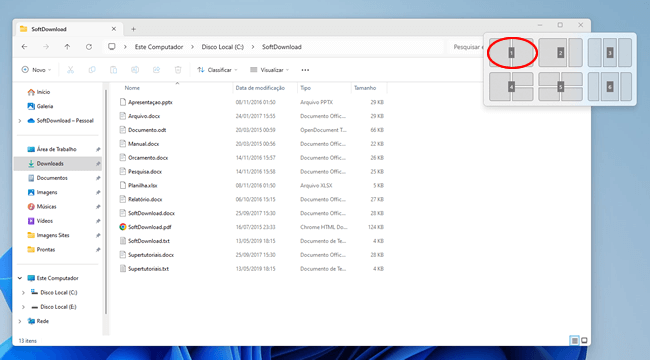Viewport: 650px width, 360px height.
Task: Click the forward navigation arrow
Action: click(x=46, y=47)
